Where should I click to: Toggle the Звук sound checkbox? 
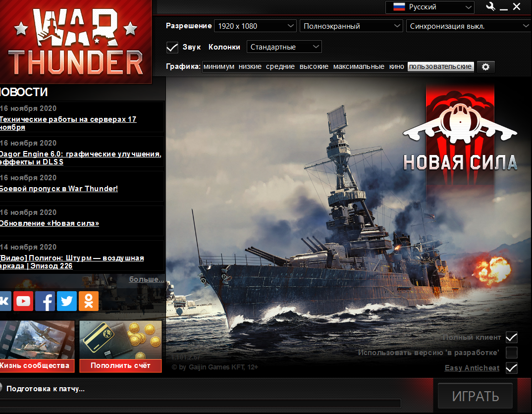(172, 47)
